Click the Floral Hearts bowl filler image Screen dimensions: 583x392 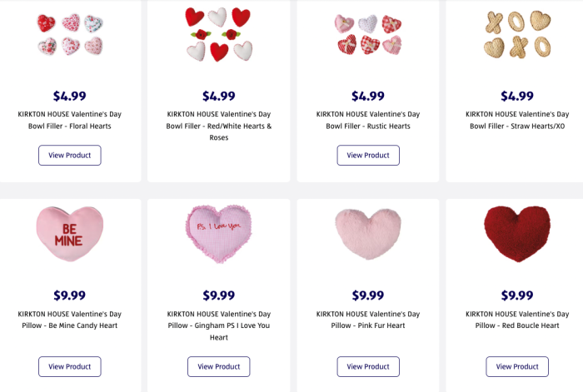pos(70,34)
